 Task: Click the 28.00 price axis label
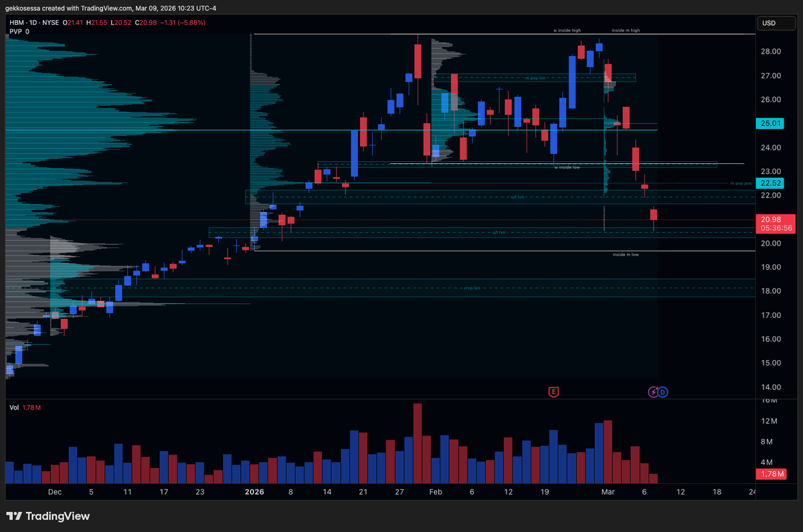point(770,52)
